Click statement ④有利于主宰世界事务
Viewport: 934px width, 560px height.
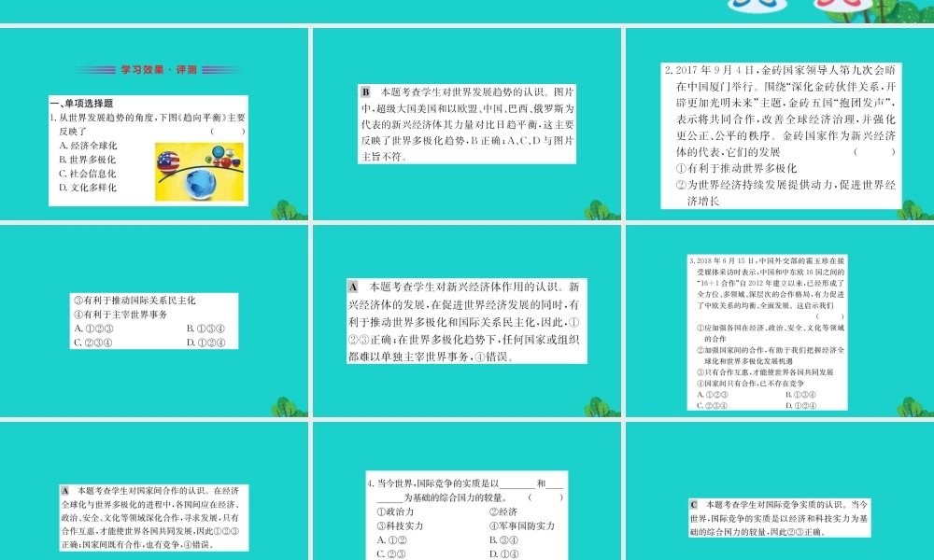click(x=120, y=315)
